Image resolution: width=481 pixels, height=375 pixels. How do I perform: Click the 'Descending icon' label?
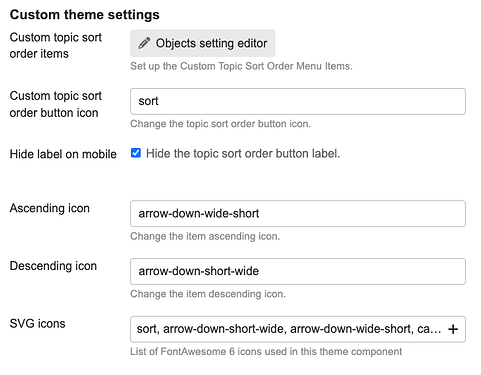coord(53,266)
